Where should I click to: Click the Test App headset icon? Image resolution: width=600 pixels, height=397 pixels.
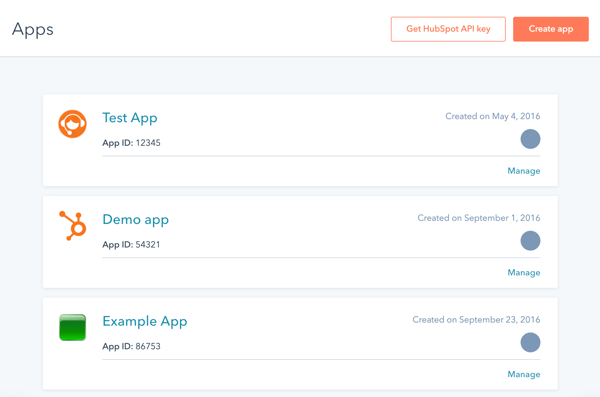point(72,124)
